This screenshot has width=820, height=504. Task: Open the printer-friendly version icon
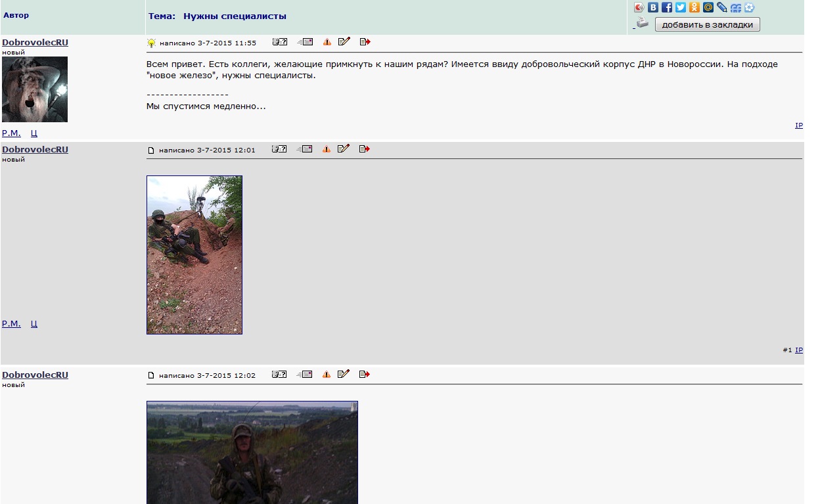tap(642, 24)
